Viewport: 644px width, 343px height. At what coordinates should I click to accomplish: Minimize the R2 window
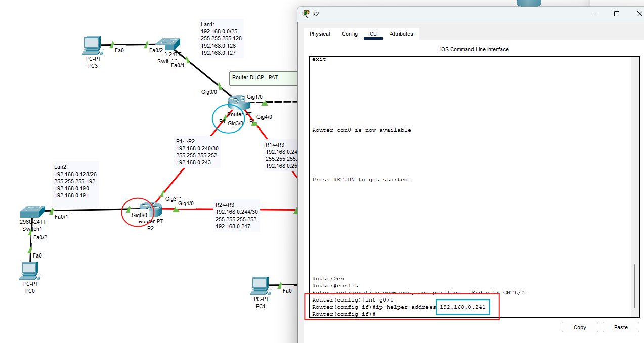pyautogui.click(x=594, y=14)
